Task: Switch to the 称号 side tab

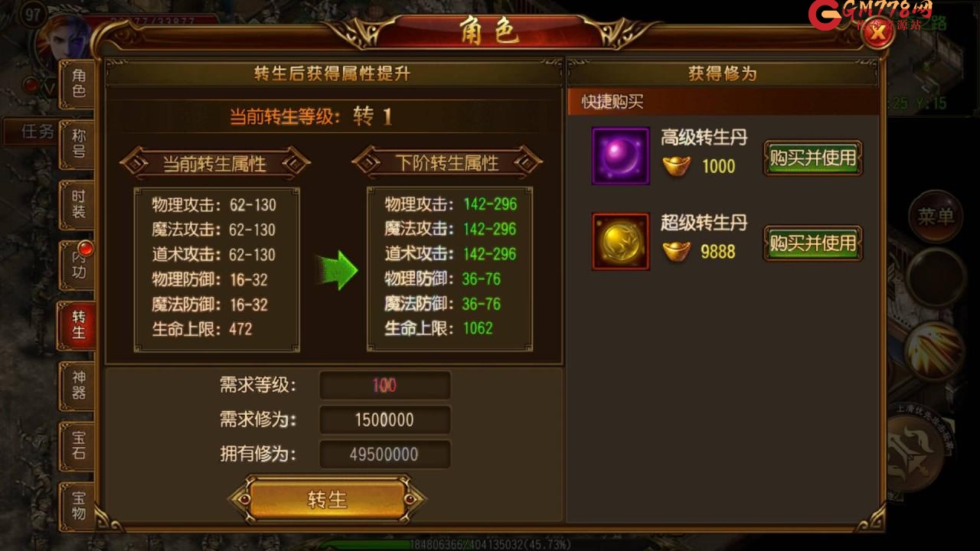Action: point(78,144)
